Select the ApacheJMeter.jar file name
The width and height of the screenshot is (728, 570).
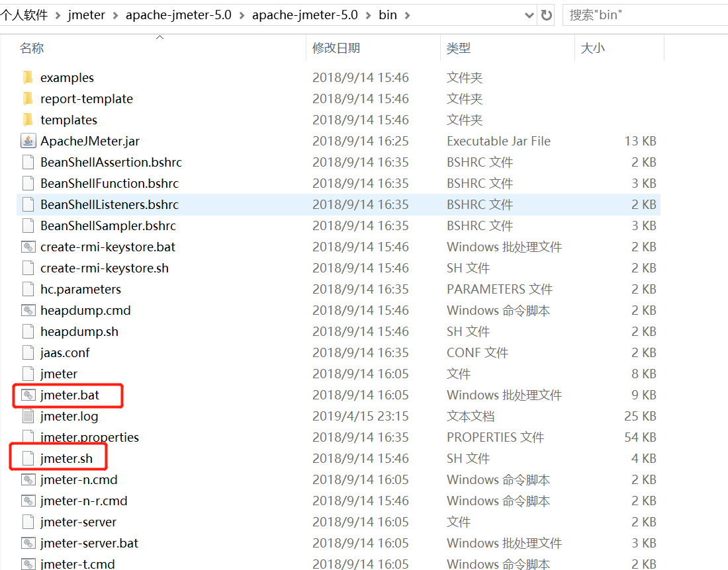tap(90, 141)
